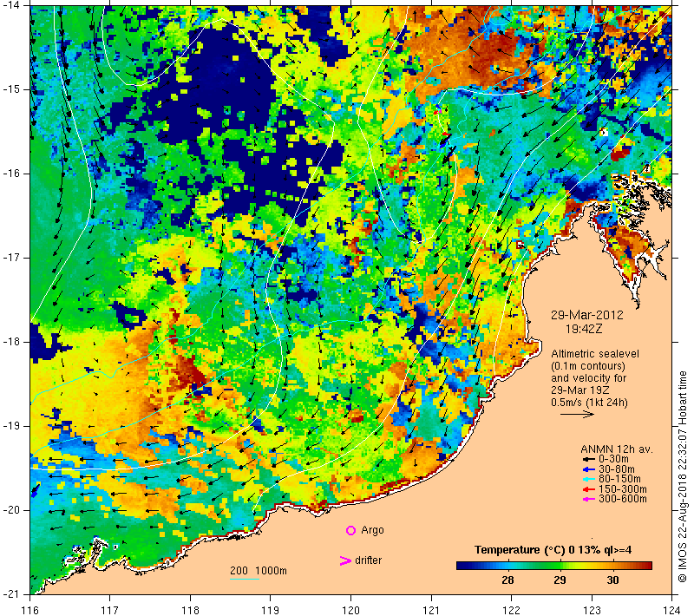Click the red 150-300m arrow legend marker
694x616 pixels.
(588, 489)
